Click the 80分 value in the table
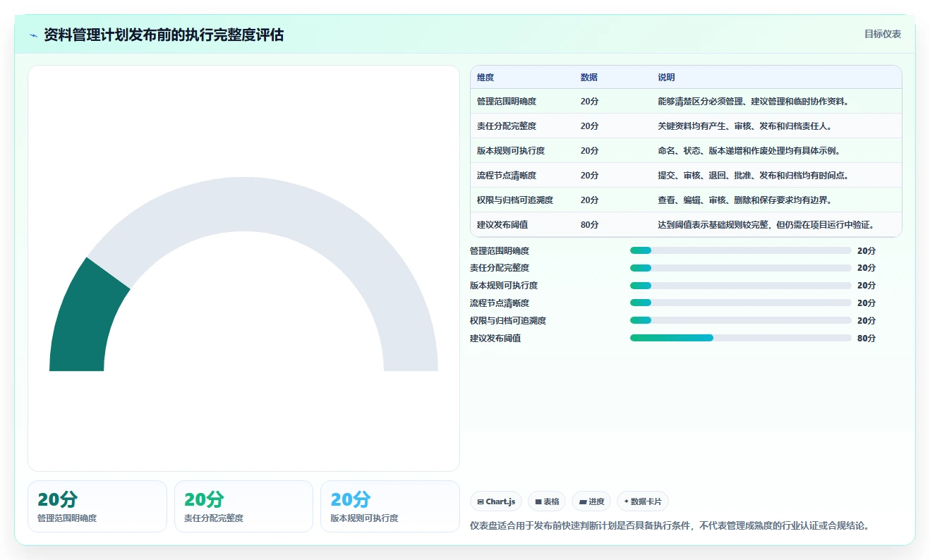This screenshot has width=930, height=560. click(x=590, y=225)
